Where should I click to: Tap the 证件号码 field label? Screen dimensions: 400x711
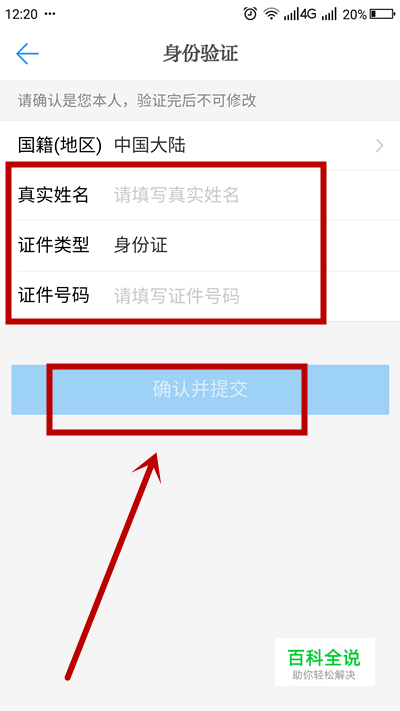(53, 296)
